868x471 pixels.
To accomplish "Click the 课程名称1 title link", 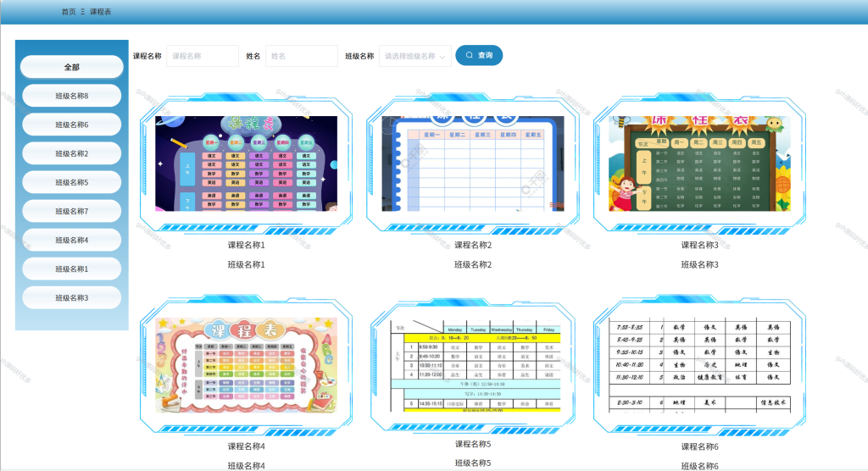I will [247, 245].
